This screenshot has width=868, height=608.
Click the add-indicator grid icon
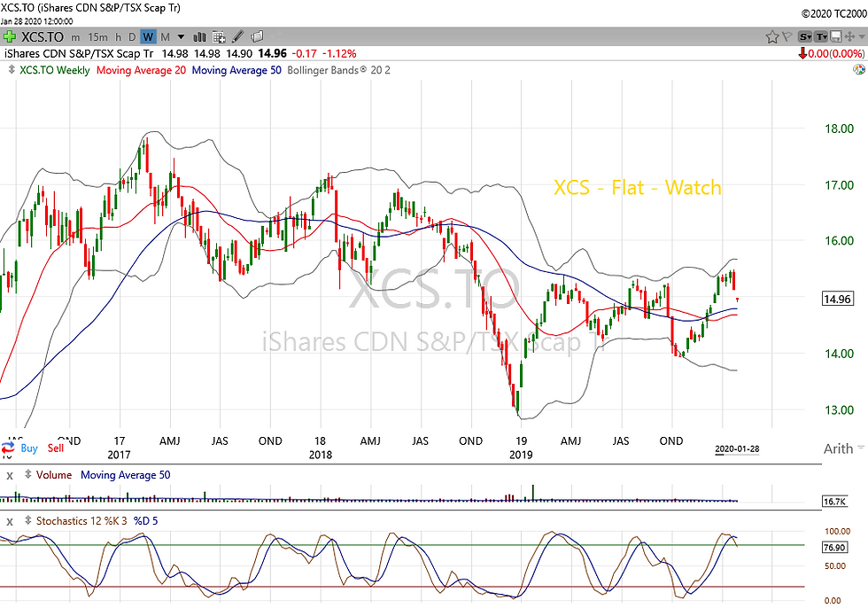coord(220,37)
